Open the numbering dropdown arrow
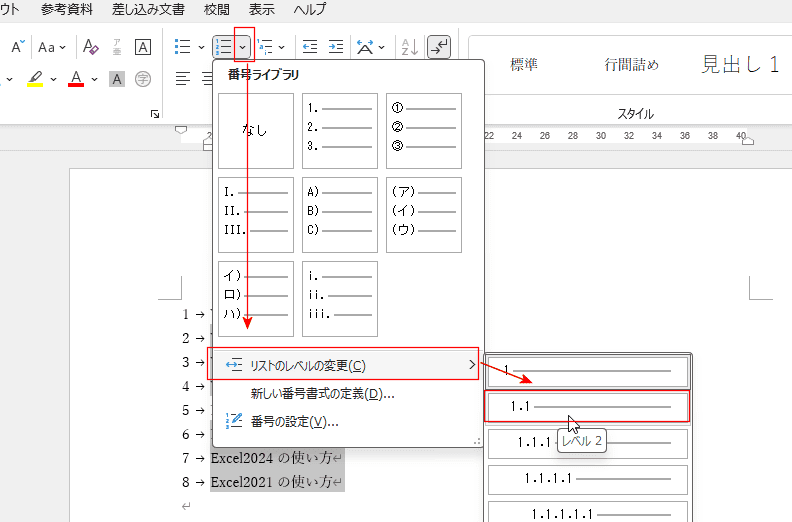Image resolution: width=792 pixels, height=522 pixels. tap(244, 47)
